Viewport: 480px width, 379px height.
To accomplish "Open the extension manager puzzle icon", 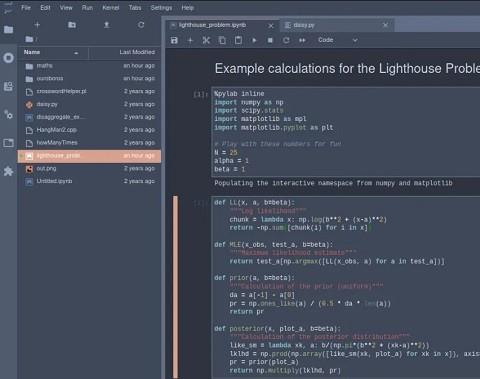I will [8, 171].
